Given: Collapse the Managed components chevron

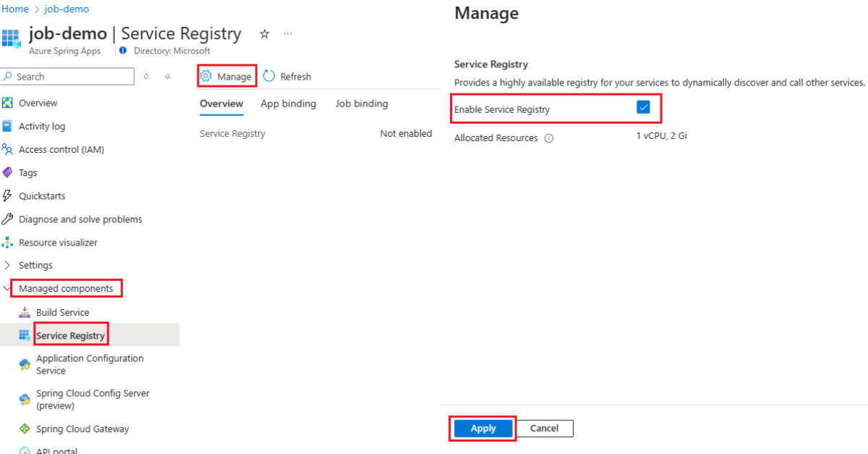Looking at the screenshot, I should click(x=7, y=288).
